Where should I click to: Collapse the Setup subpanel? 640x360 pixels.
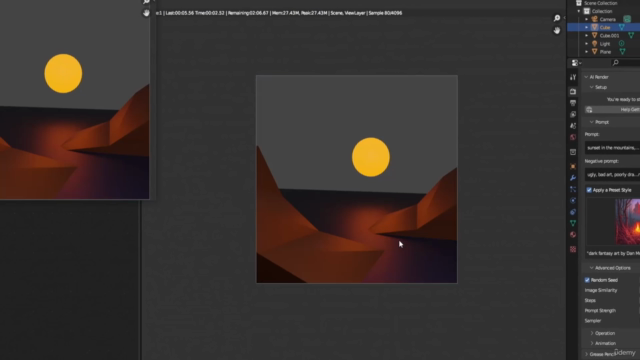(591, 87)
